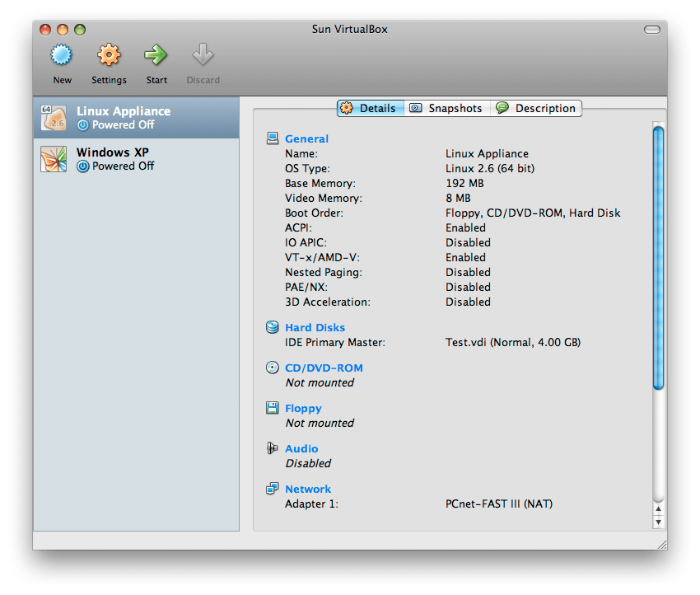Viewport: 700px width, 595px height.
Task: Click the Settings toolbar label
Action: click(x=109, y=80)
